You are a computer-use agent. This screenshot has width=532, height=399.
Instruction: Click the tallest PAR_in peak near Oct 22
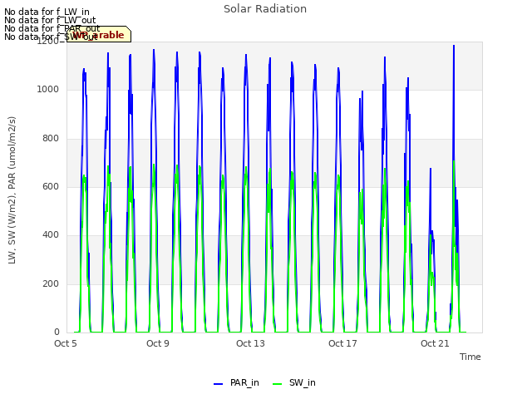click(454, 46)
